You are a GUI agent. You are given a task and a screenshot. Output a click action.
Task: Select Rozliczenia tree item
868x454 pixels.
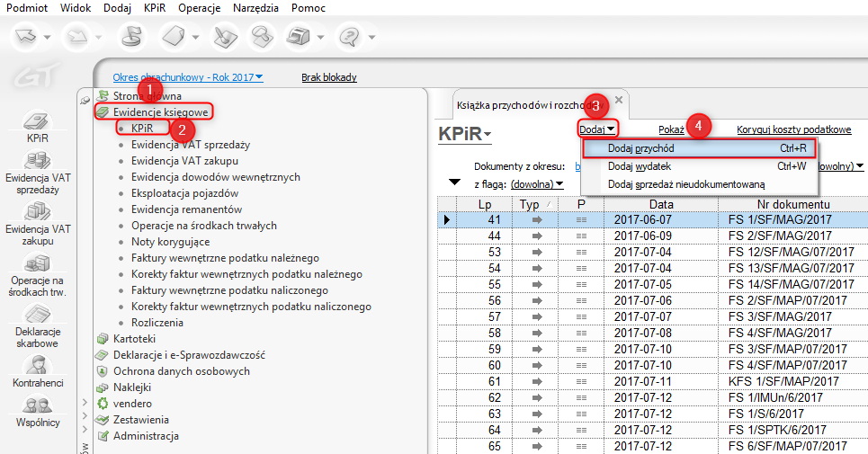(157, 323)
